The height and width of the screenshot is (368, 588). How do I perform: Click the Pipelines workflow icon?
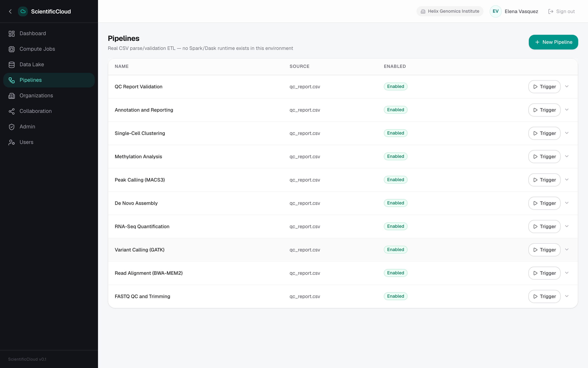pyautogui.click(x=12, y=80)
